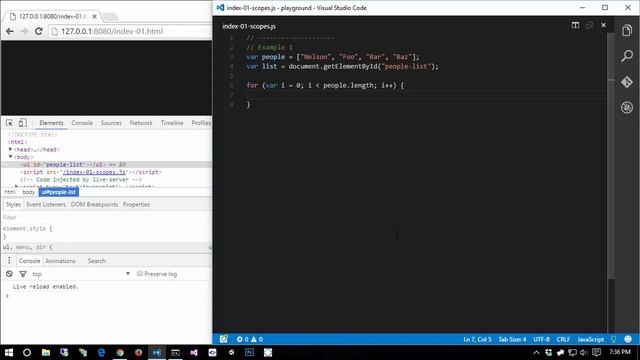Open the Animations drawer tab
This screenshot has height=360, width=640.
[x=60, y=261]
